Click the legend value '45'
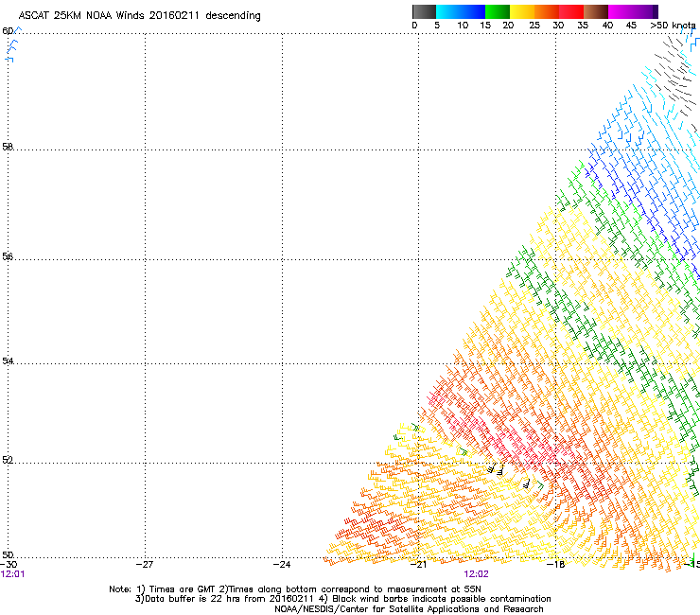Viewport: 700px width, 615px height. [x=631, y=26]
